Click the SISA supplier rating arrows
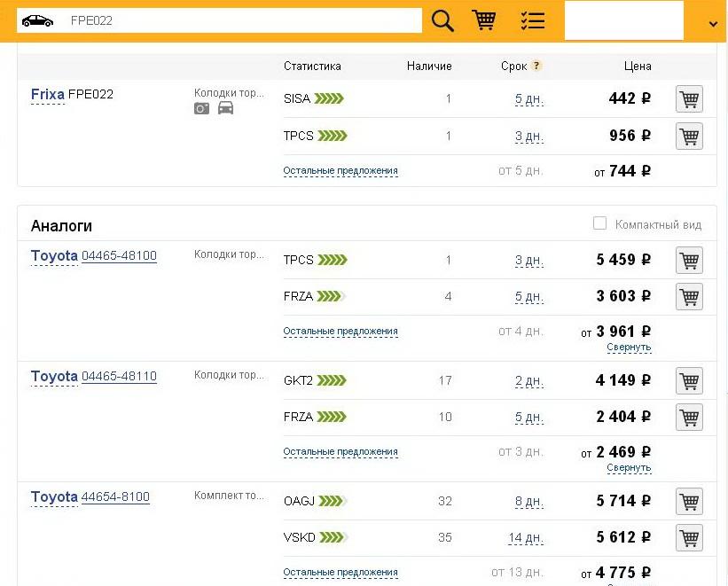Image resolution: width=728 pixels, height=586 pixels. pos(329,98)
